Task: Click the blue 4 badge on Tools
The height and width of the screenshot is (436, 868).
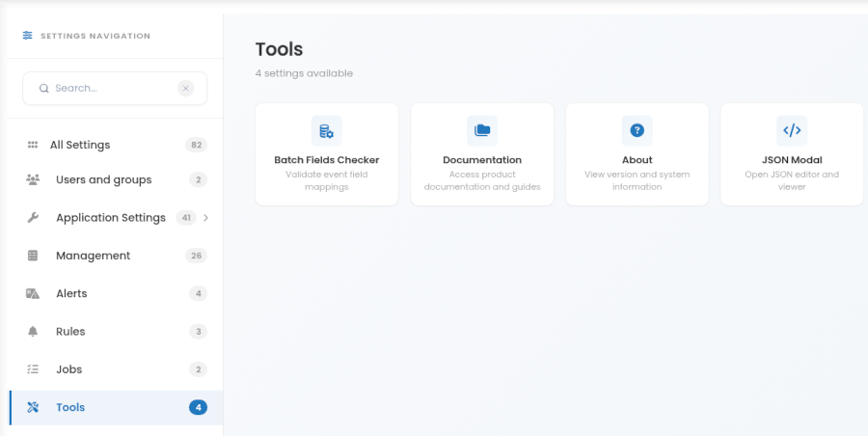Action: [x=198, y=408]
